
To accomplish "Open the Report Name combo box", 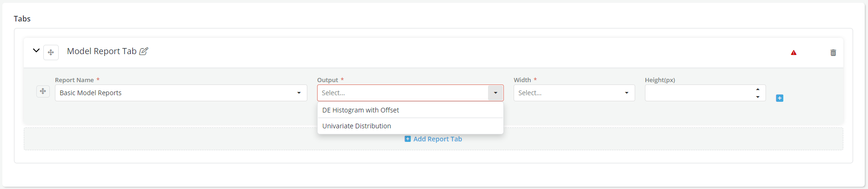I will (175, 93).
